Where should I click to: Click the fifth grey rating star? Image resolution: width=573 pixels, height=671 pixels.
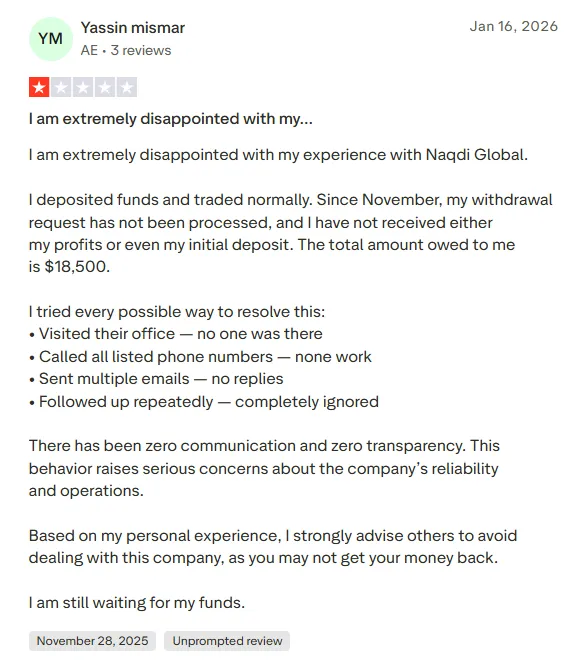tap(127, 87)
